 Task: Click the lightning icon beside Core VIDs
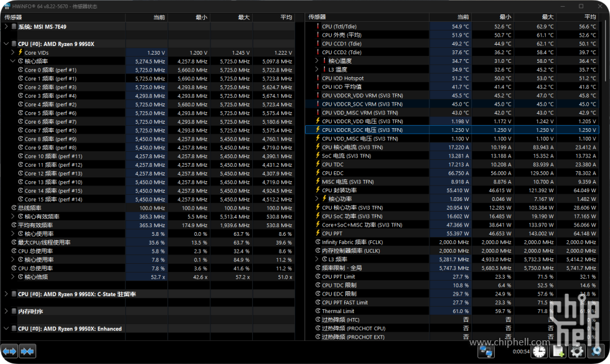coord(20,52)
